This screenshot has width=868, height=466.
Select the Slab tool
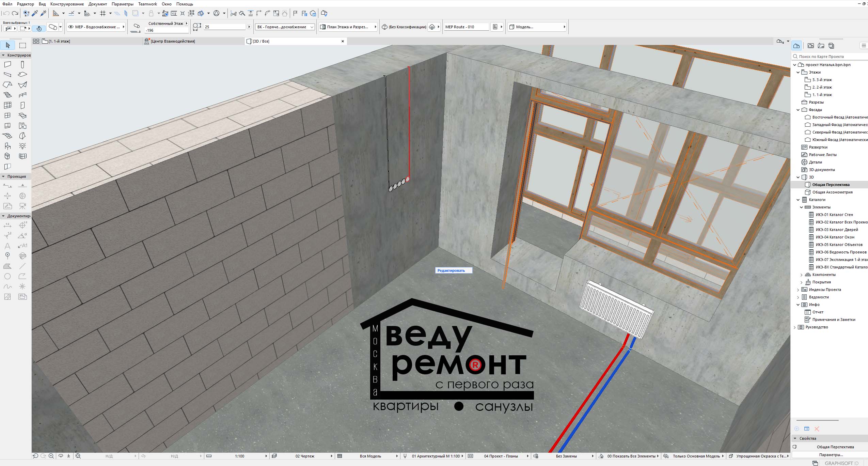coord(22,75)
